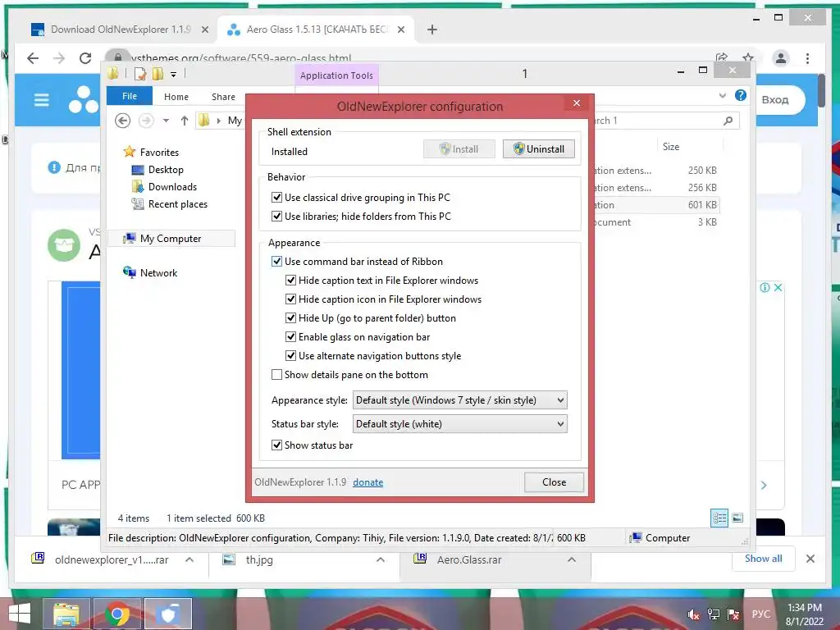Click Explorer Up arrow button

pyautogui.click(x=185, y=121)
